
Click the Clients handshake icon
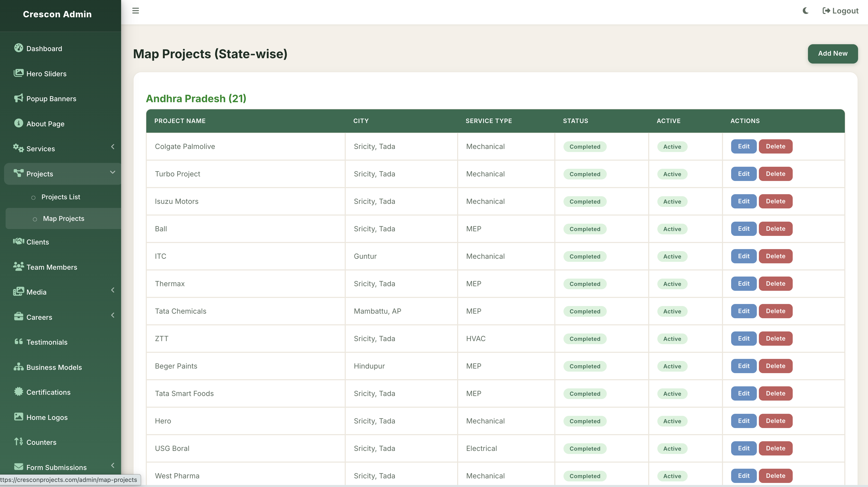[x=19, y=241]
